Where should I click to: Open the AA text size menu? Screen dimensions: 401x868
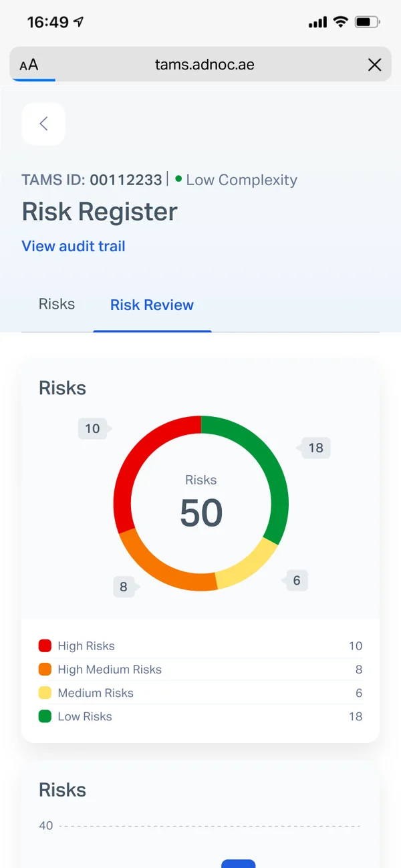29,65
